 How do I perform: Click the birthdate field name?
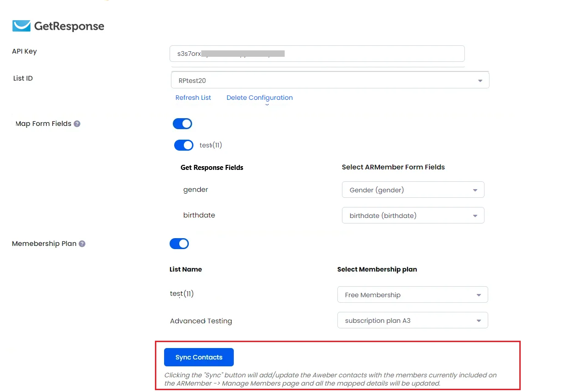pos(199,215)
